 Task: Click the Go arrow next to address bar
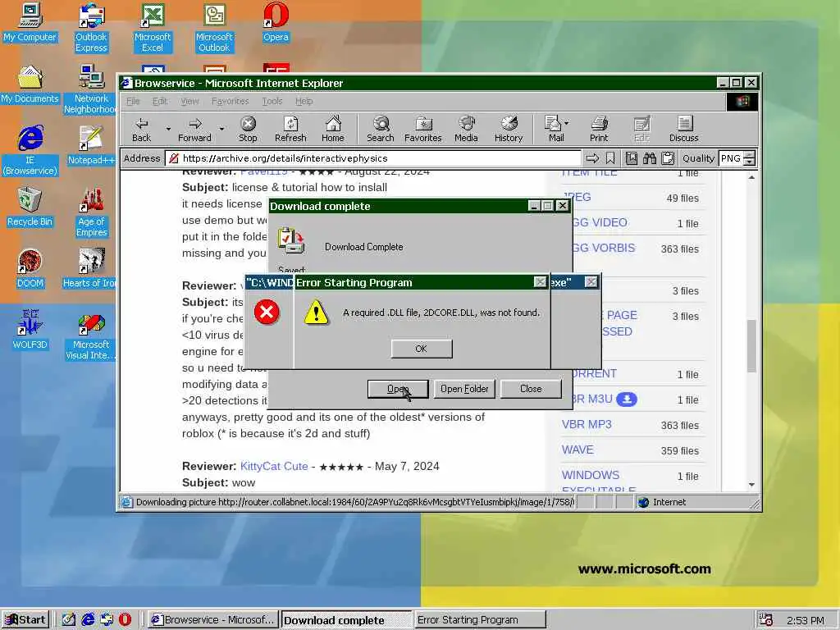[592, 158]
